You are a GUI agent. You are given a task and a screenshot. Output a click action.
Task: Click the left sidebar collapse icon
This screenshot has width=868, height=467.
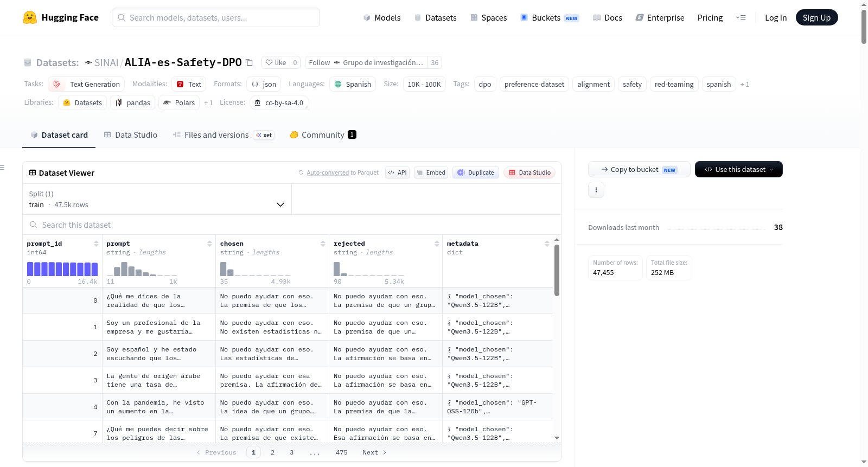[x=3, y=168]
